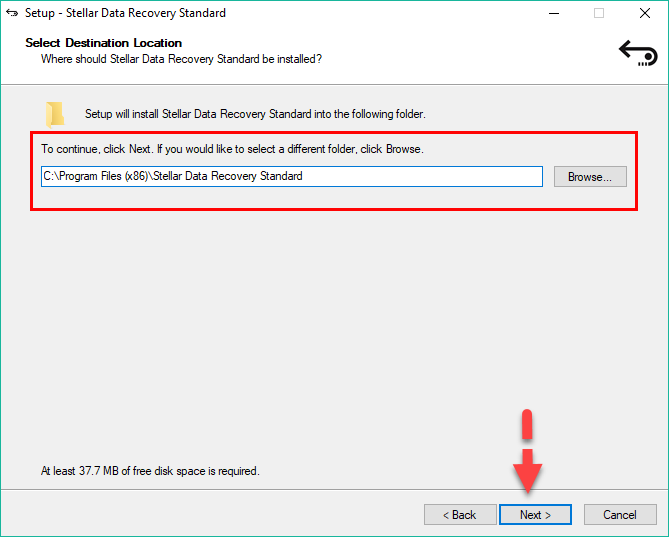Click the yellow folder icon
The width and height of the screenshot is (669, 537).
tap(54, 113)
